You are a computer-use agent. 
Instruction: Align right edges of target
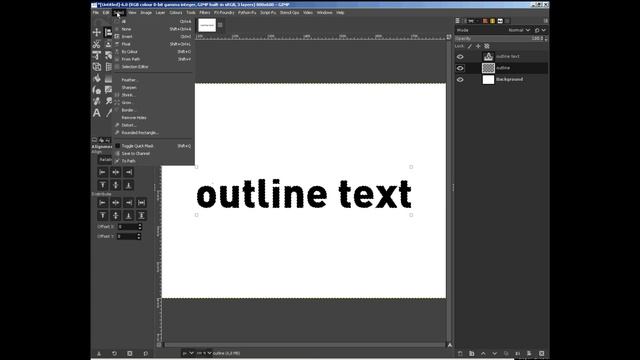point(129,172)
